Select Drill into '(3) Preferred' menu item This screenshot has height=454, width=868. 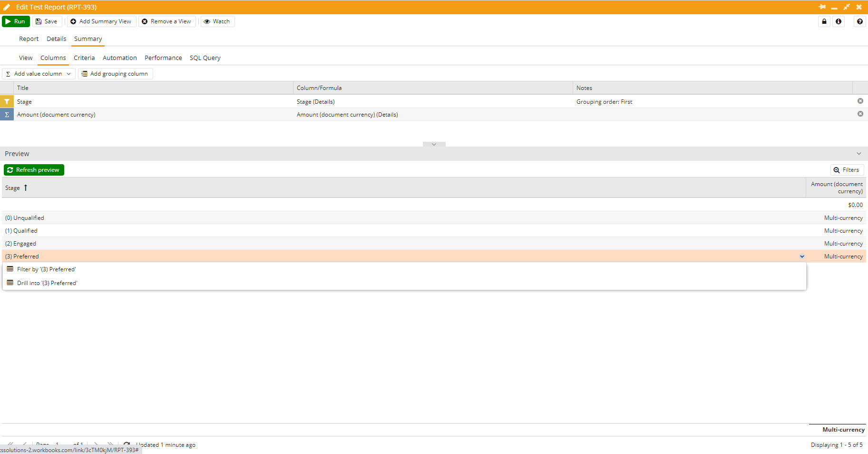tap(47, 283)
